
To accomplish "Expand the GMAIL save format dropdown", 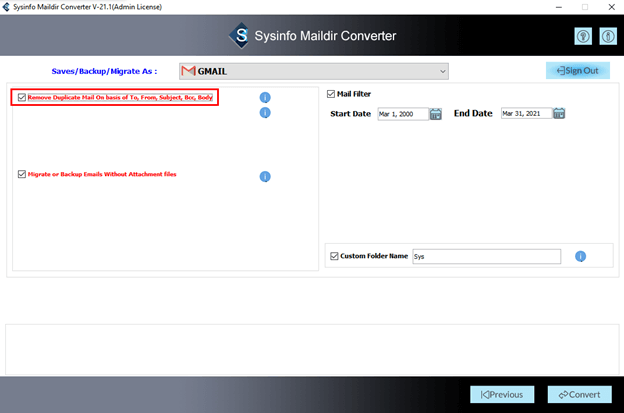I will pyautogui.click(x=314, y=71).
